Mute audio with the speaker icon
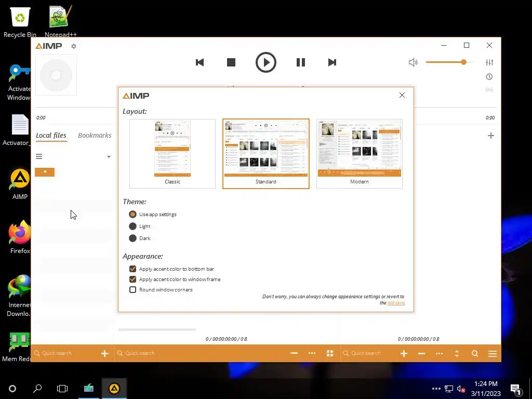532x399 pixels. [x=413, y=62]
